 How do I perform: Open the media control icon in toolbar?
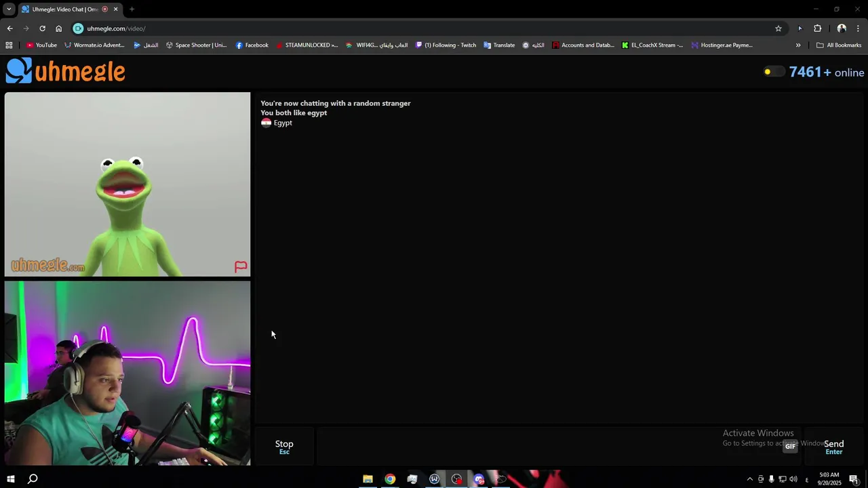coord(800,28)
